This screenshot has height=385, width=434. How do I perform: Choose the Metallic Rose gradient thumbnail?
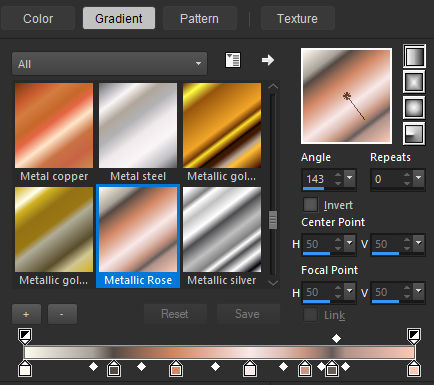[138, 229]
